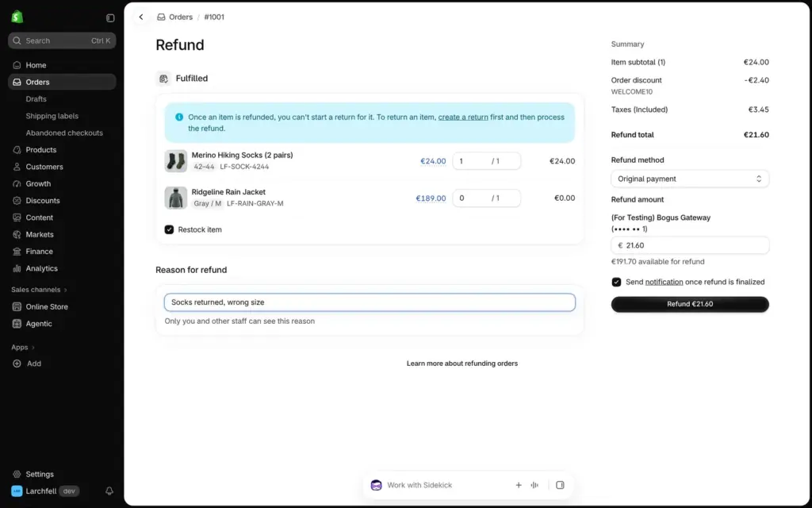812x508 pixels.
Task: Click the Ridgeline Rain Jacket quantity field
Action: pos(486,198)
